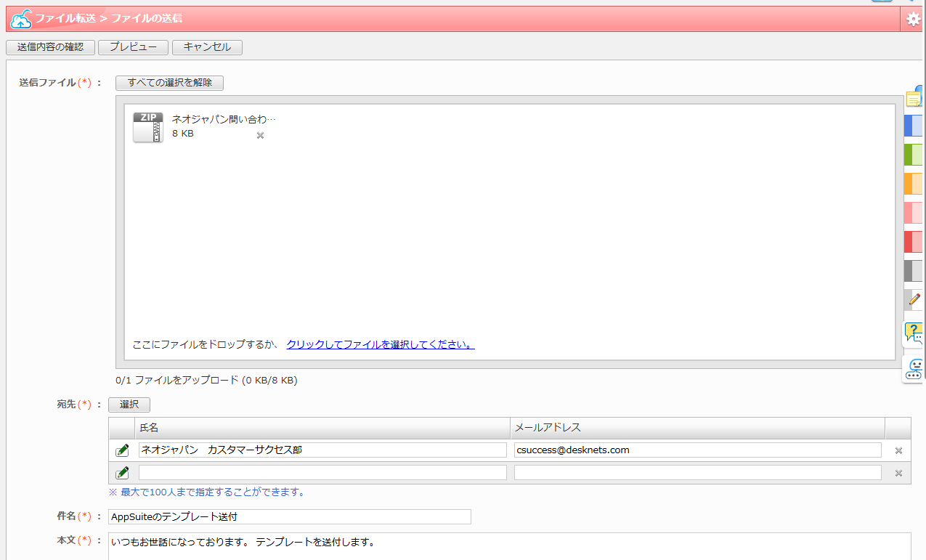Select the pencil icon in side palette

tap(914, 299)
